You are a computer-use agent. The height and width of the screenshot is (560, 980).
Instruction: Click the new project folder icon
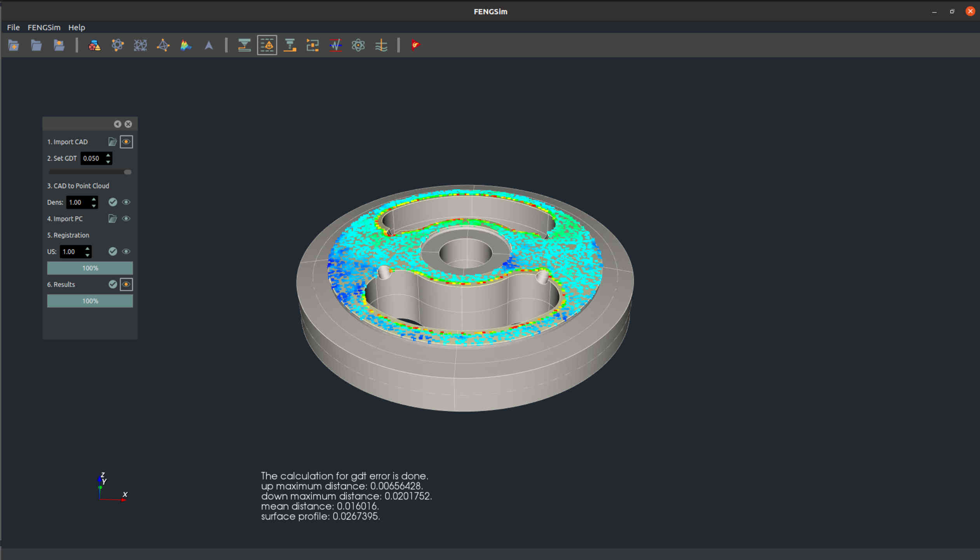click(x=14, y=45)
